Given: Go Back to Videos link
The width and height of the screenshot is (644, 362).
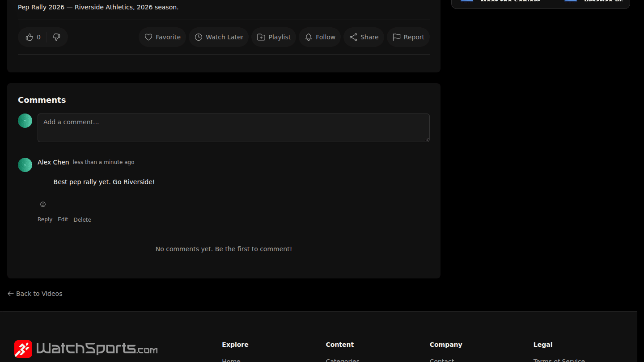Looking at the screenshot, I should click(35, 294).
